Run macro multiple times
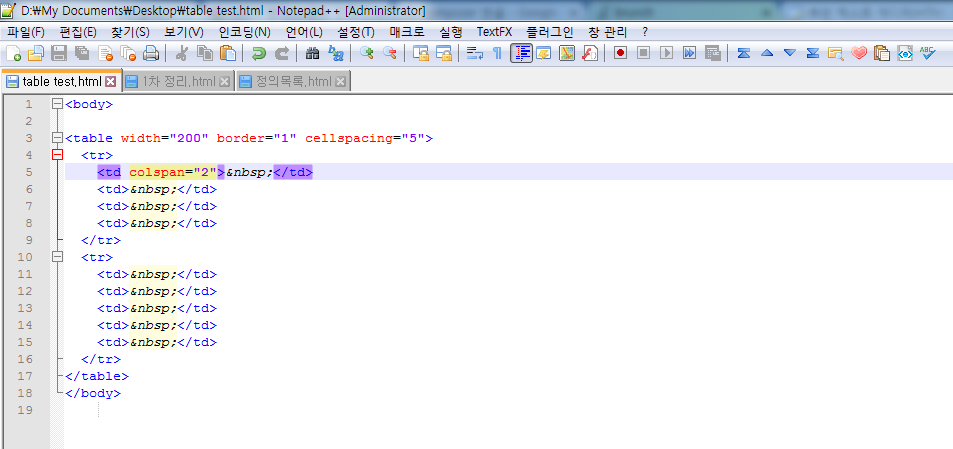 point(689,53)
